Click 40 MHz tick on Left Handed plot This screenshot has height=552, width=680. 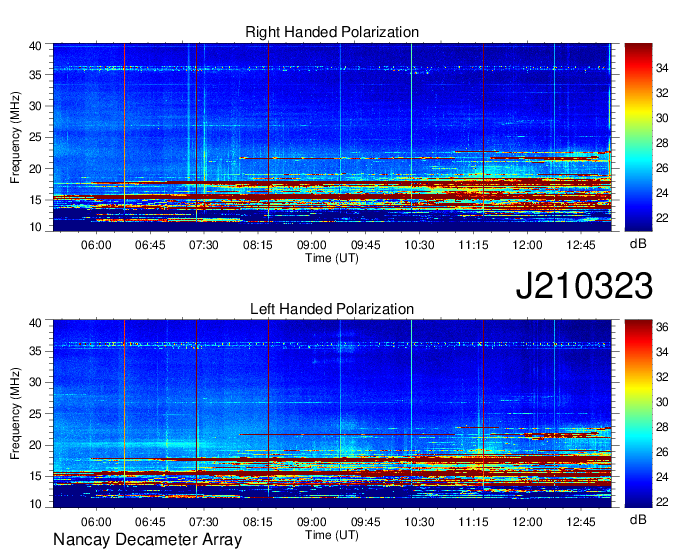[x=35, y=323]
